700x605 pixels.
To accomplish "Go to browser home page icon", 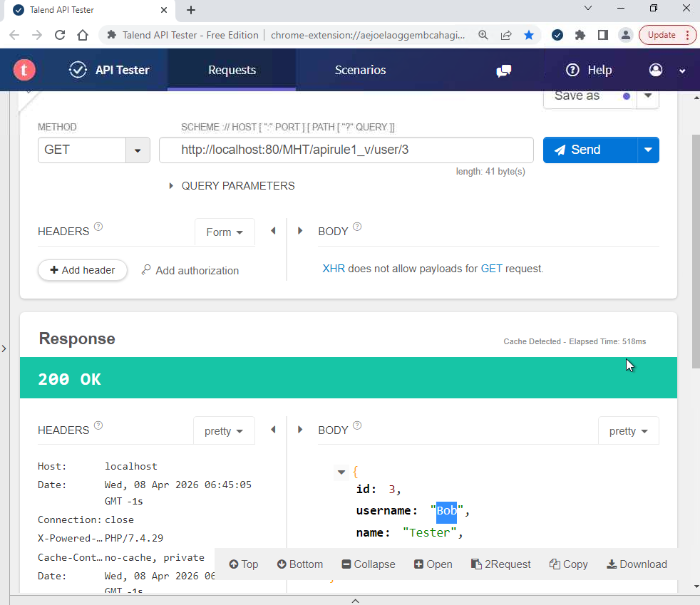I will coord(83,35).
